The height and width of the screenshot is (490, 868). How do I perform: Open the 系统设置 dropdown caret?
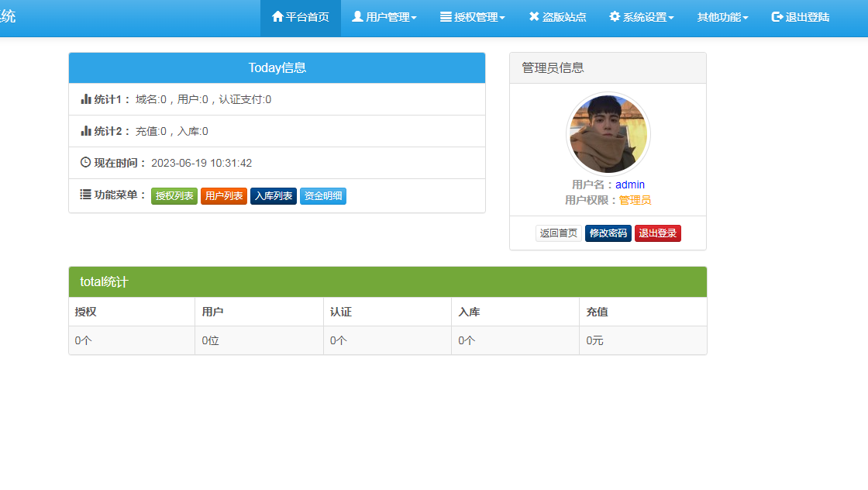670,18
